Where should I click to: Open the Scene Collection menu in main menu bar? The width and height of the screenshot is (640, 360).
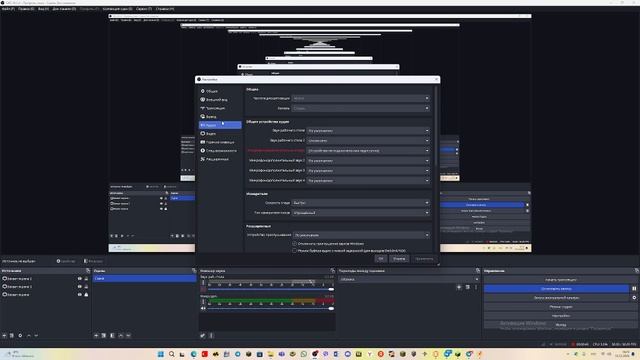[118, 9]
